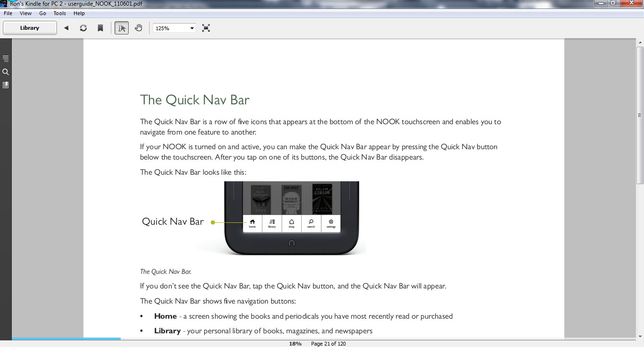
Task: Switch to the hand pan tool
Action: [x=139, y=28]
